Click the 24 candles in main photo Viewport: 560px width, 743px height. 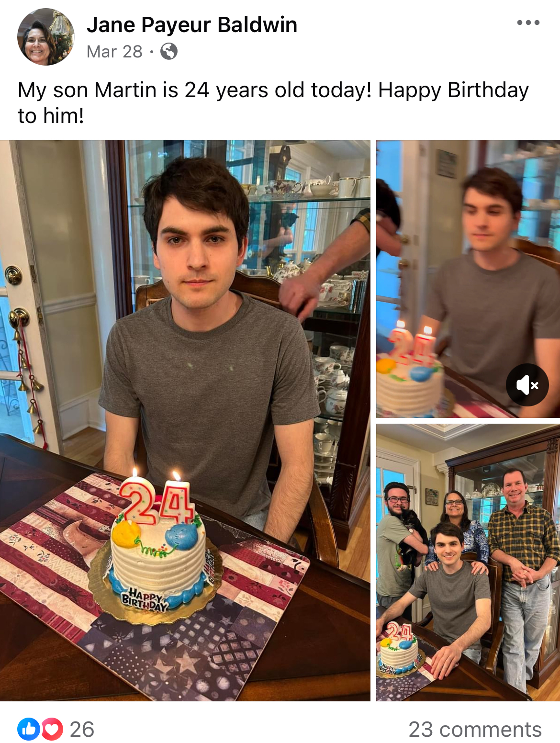156,498
